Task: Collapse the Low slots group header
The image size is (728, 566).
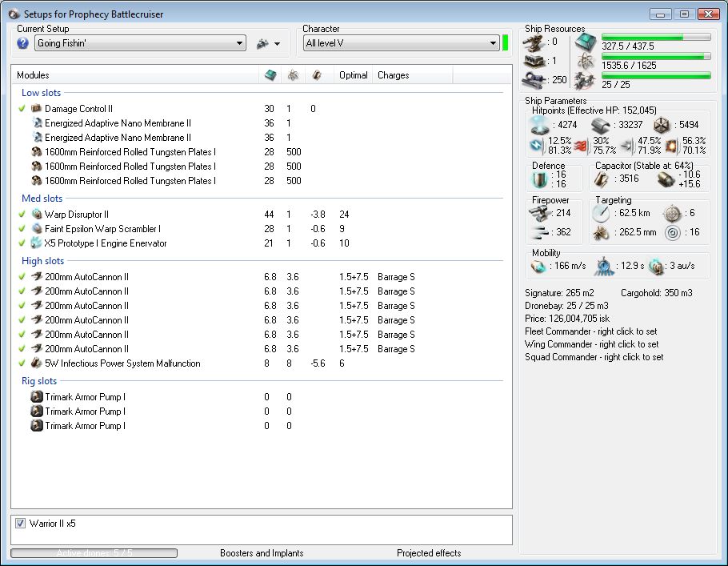Action: pos(41,93)
